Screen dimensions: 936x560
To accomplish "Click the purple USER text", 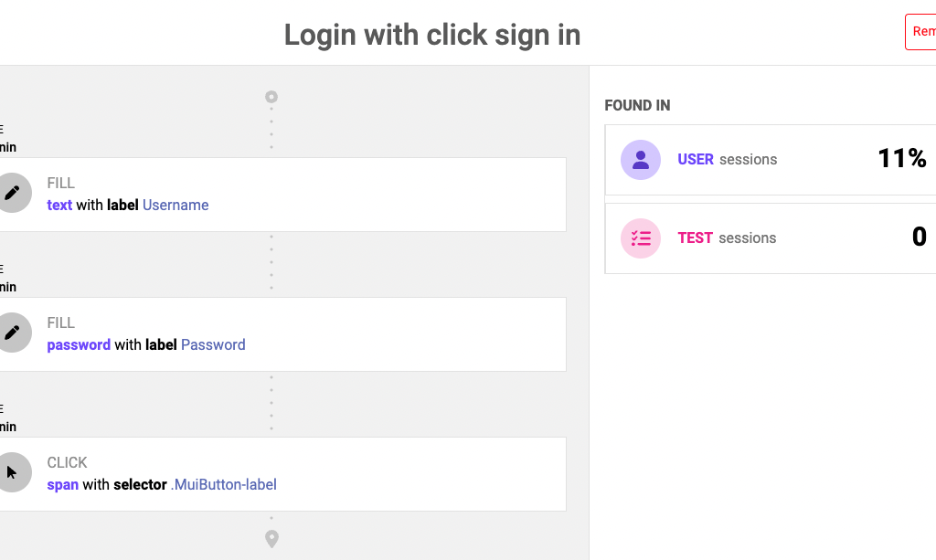I will pos(696,159).
